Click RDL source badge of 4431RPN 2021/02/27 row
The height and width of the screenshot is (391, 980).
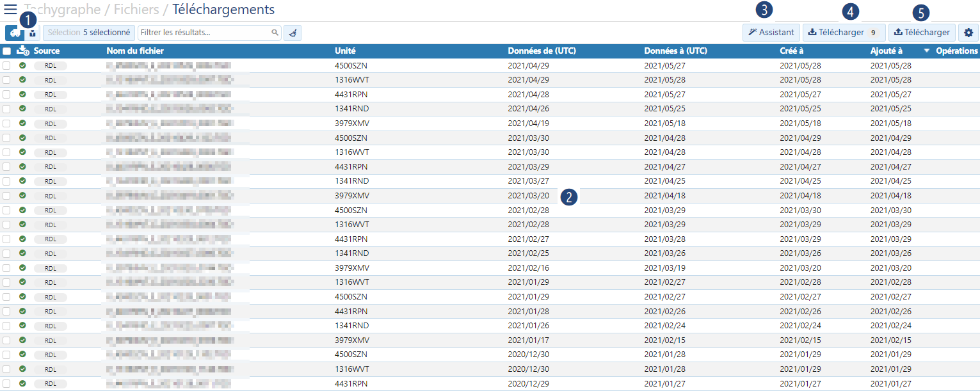(x=51, y=239)
